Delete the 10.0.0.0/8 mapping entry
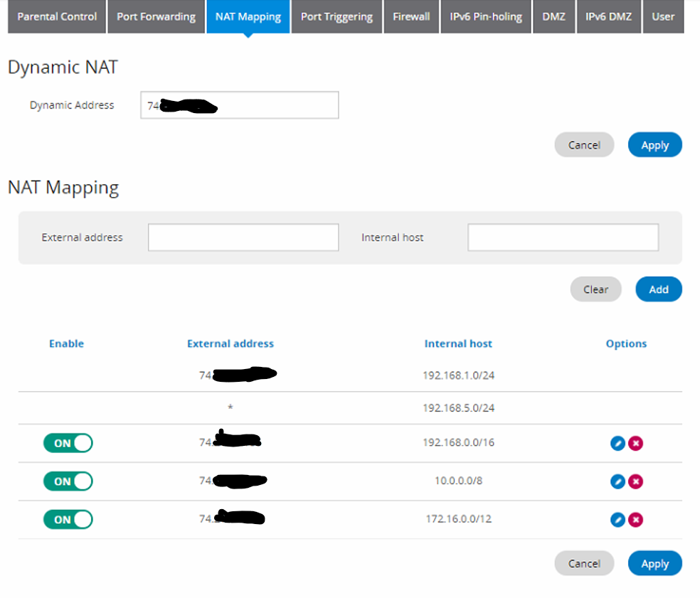This screenshot has height=598, width=700. point(635,481)
